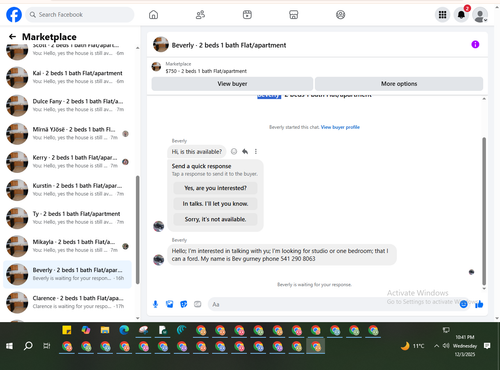Reply to the 'Hi, is this available?' message
Viewport: 500px width, 370px height.
(x=245, y=152)
